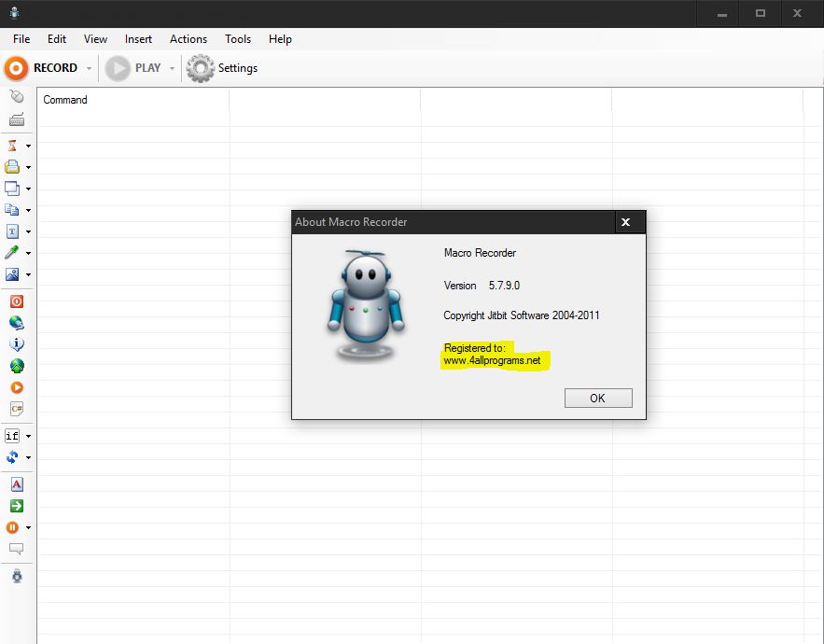Insert C# code with the C# icon
The height and width of the screenshot is (644, 824).
click(17, 409)
